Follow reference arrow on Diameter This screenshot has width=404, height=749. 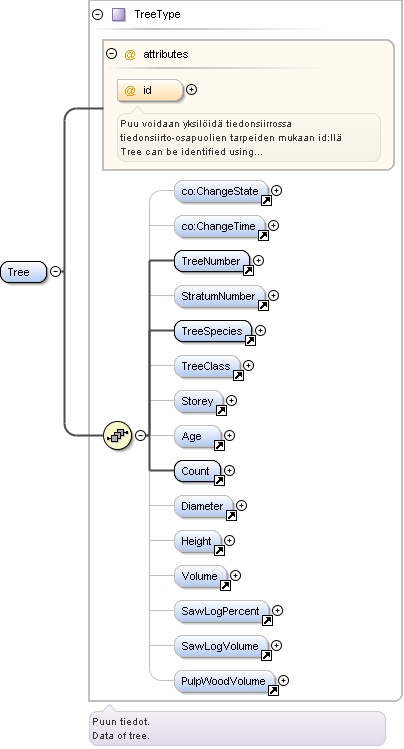tap(231, 516)
